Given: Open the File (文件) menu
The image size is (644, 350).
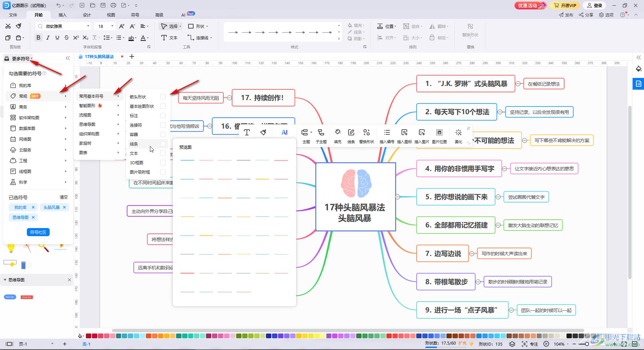Looking at the screenshot, I should (x=13, y=15).
